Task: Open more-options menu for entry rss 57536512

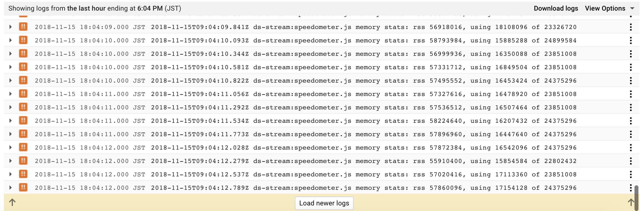Action: (x=631, y=107)
